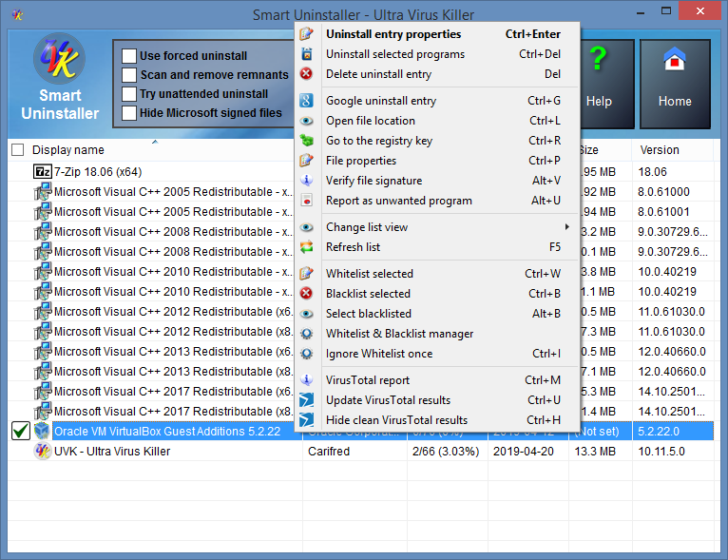Click the Ignore Whitelist once gear icon
The height and width of the screenshot is (560, 728).
(306, 354)
